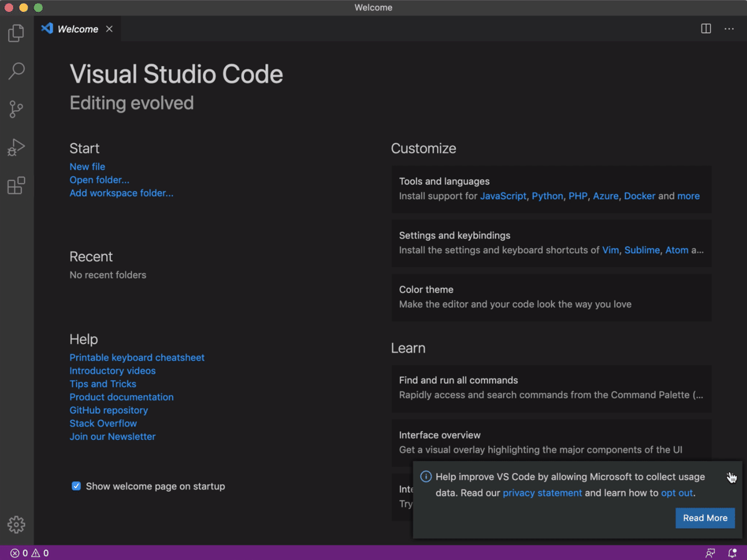The image size is (747, 560).
Task: Click the info icon in the notification
Action: click(426, 477)
